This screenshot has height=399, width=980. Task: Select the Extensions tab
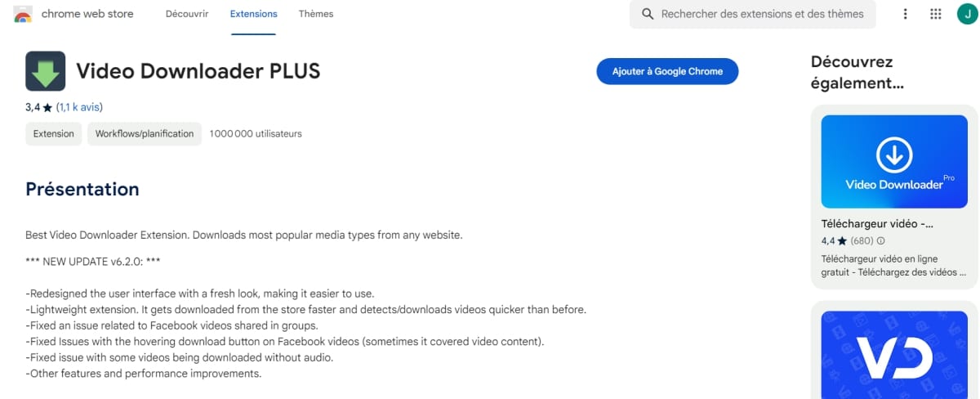pyautogui.click(x=254, y=14)
